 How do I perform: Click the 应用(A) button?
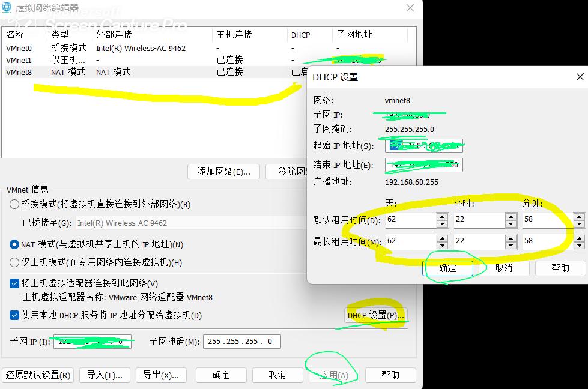click(333, 375)
